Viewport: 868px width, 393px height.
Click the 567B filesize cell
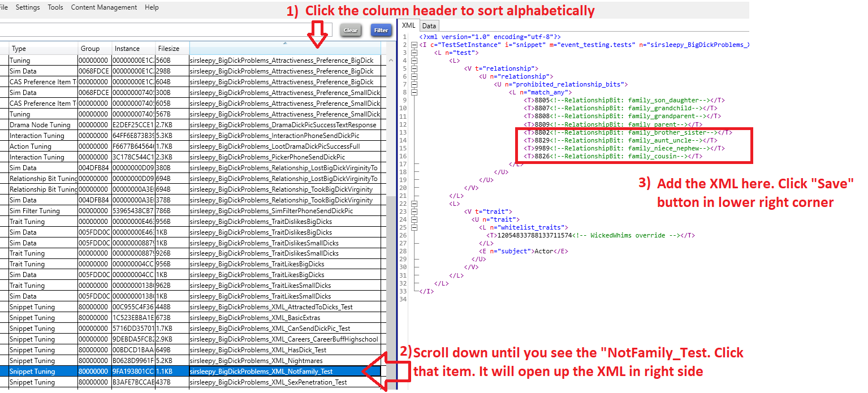point(172,114)
